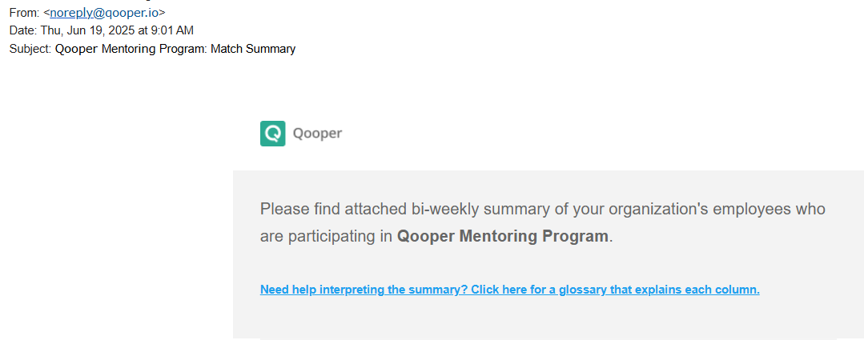Click "Match Summary" in the subject line
The width and height of the screenshot is (868, 344).
point(253,49)
